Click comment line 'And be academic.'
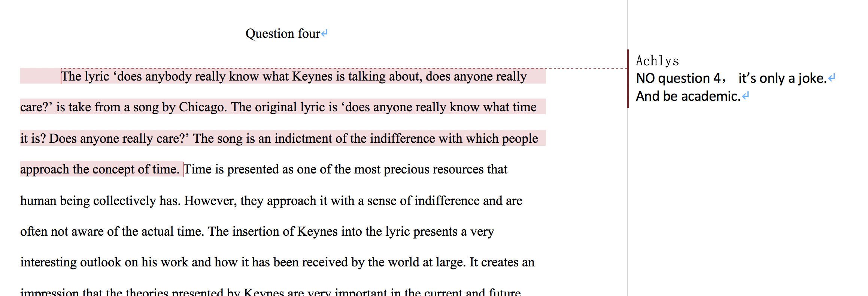Image resolution: width=868 pixels, height=296 pixels. (x=688, y=96)
